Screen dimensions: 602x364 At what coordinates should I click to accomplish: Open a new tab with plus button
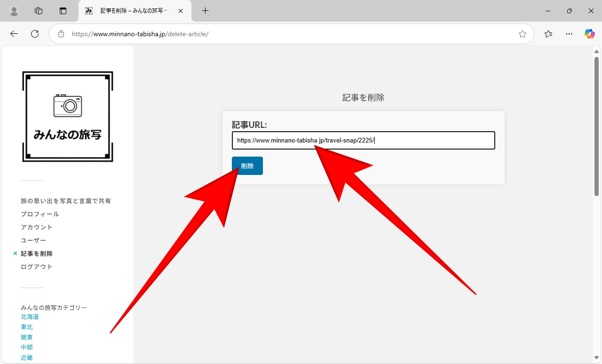pos(205,11)
